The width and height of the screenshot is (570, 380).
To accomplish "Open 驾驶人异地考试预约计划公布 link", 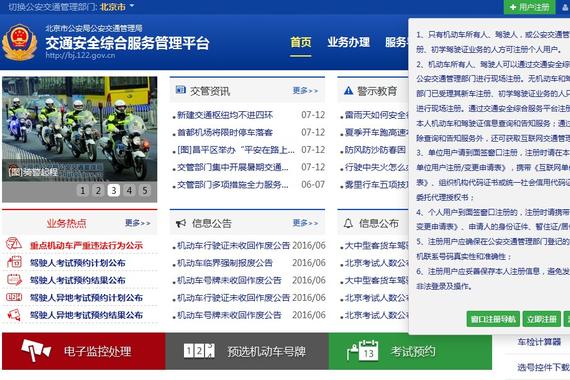I will click(86, 298).
